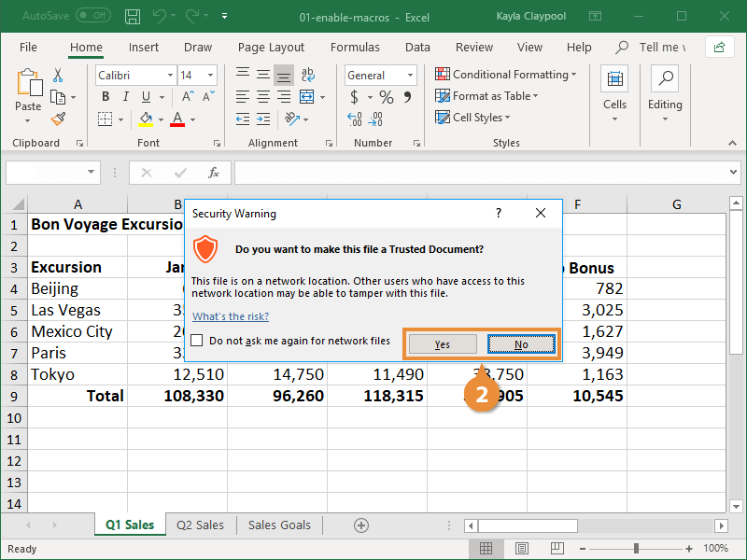Select the Italic formatting icon

tap(125, 96)
